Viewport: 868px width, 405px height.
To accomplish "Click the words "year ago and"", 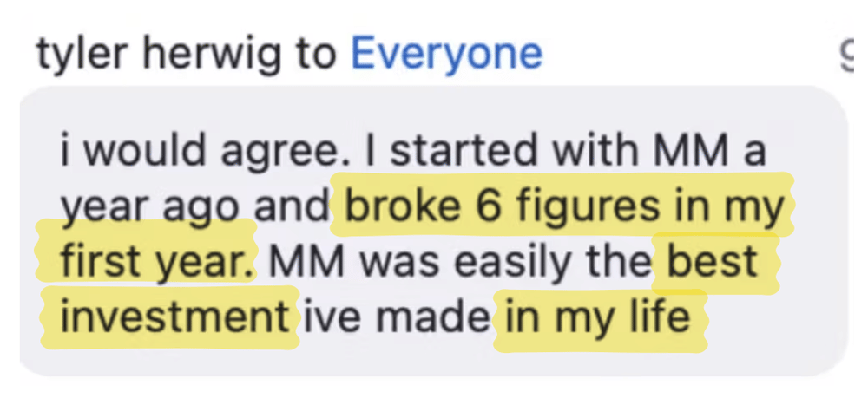I will (195, 208).
